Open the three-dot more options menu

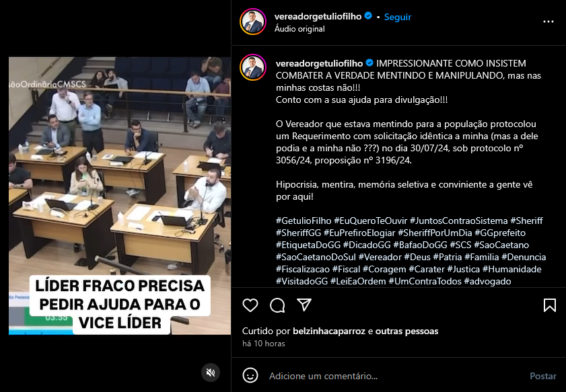549,22
